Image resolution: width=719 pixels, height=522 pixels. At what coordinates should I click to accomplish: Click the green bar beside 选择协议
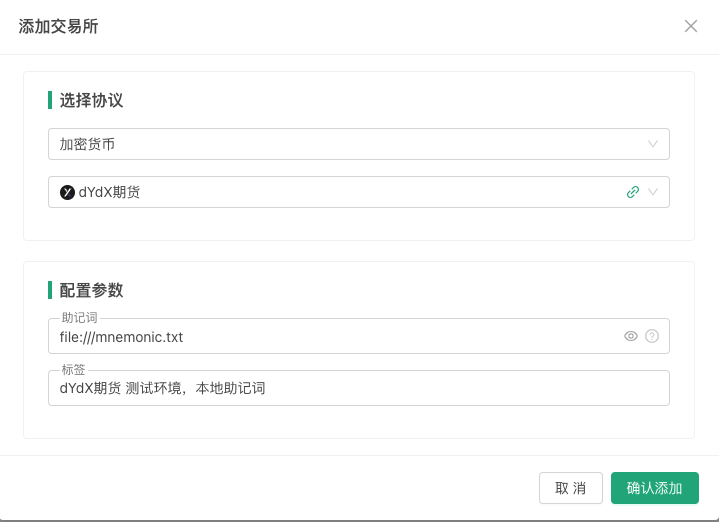pos(50,100)
